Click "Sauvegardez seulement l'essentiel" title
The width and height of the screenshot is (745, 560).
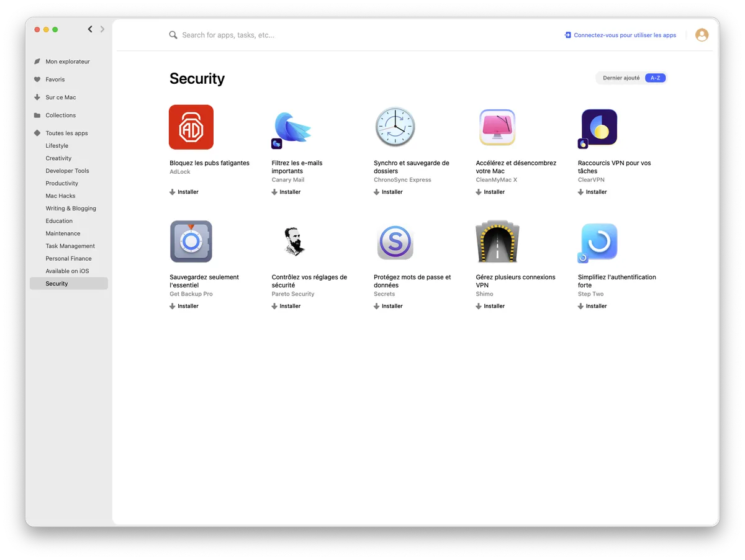[x=204, y=281]
